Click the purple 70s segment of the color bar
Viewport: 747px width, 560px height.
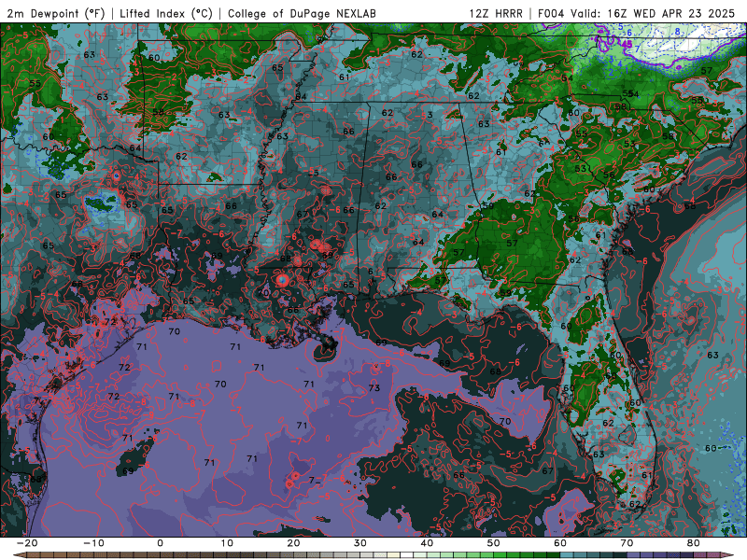tap(660, 555)
